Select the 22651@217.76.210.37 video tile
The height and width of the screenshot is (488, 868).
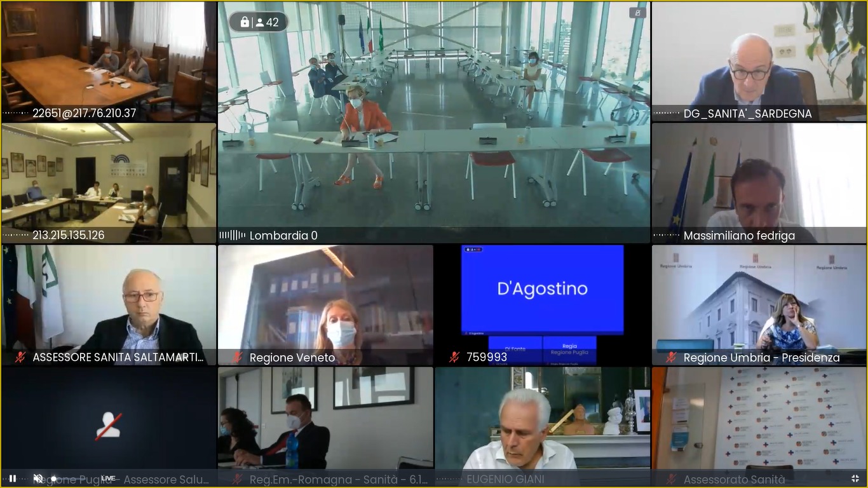[x=109, y=62]
